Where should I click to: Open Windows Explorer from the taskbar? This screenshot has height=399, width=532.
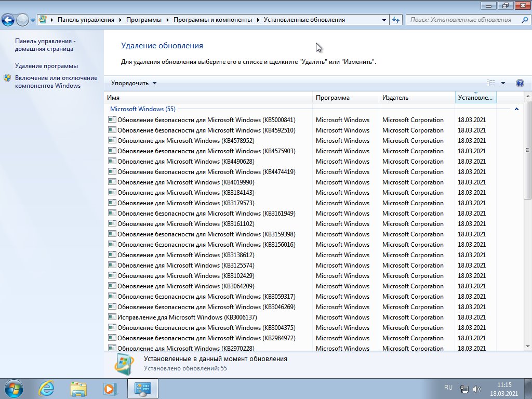(78, 389)
